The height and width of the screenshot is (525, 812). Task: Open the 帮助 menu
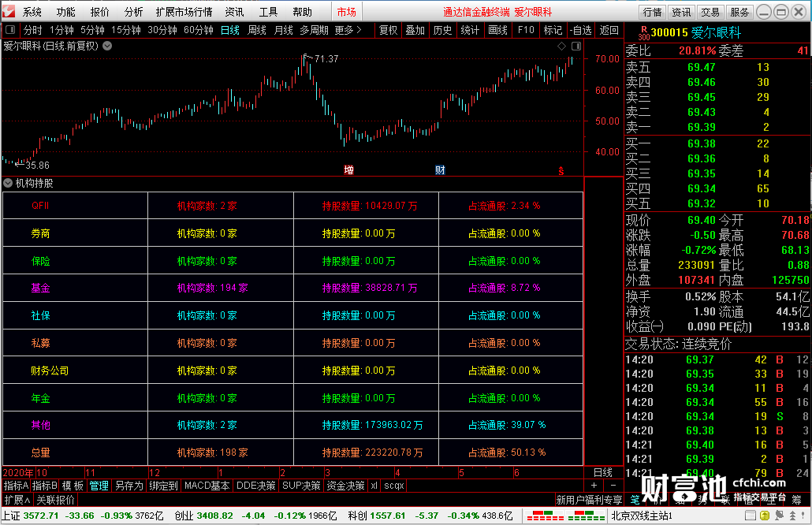[303, 12]
